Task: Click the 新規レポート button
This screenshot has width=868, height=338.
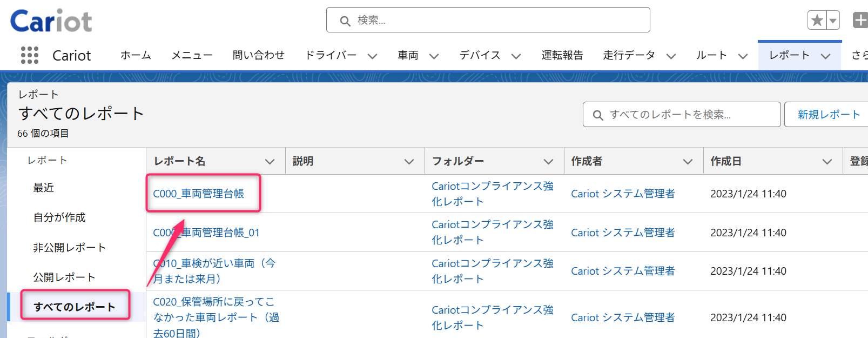Action: (x=829, y=115)
